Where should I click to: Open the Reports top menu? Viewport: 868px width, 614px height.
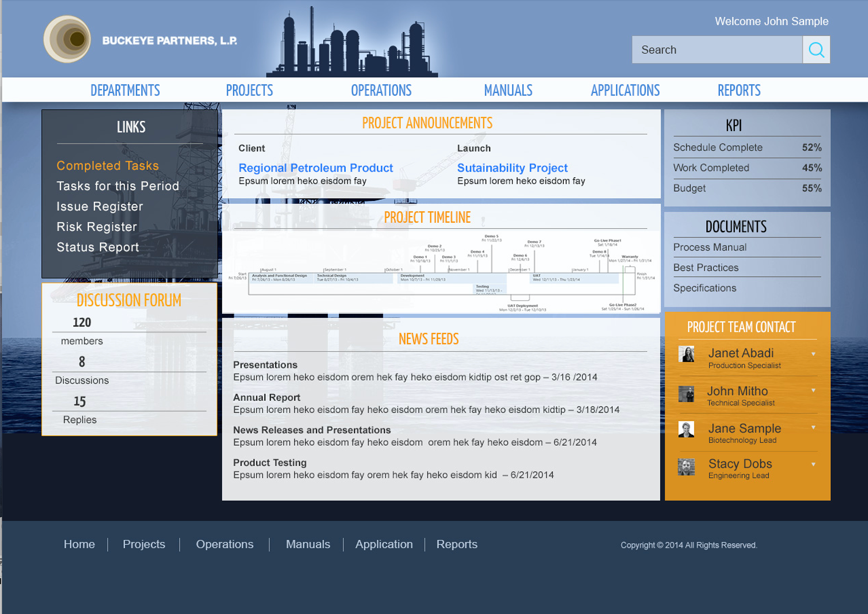(x=739, y=90)
